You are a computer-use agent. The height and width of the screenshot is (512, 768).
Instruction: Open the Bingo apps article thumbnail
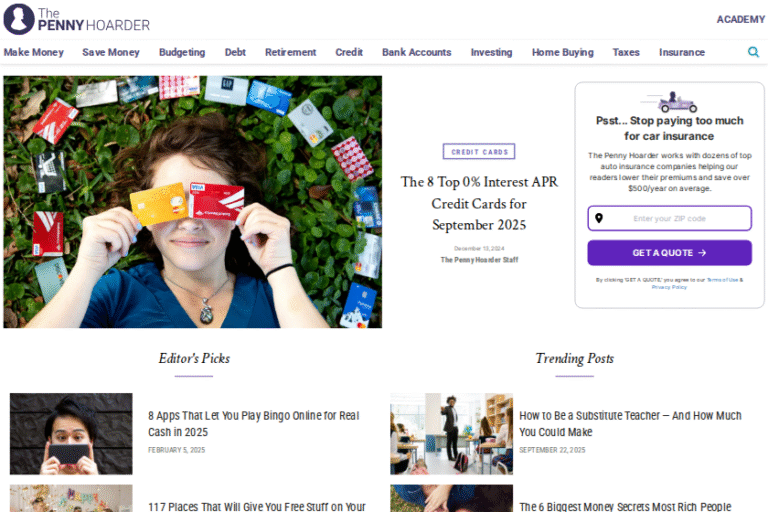pyautogui.click(x=71, y=433)
